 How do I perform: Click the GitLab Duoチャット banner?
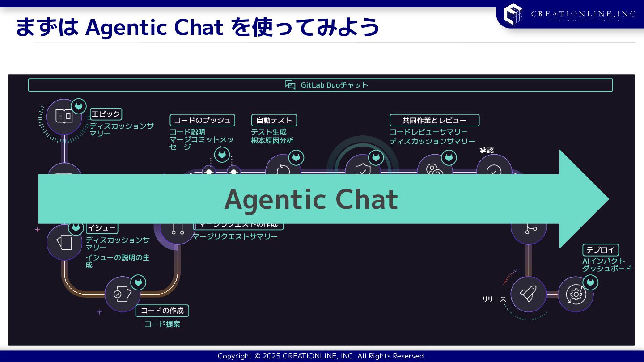coord(320,85)
